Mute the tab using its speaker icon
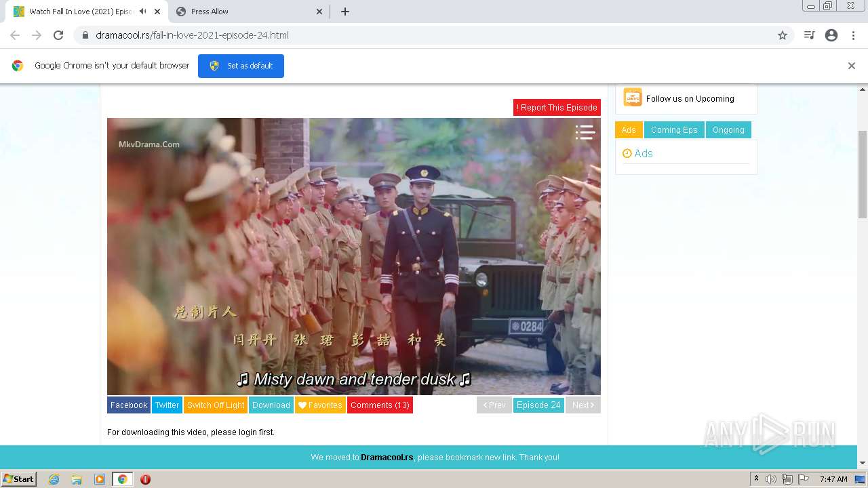Viewport: 868px width, 488px height. pyautogui.click(x=142, y=12)
